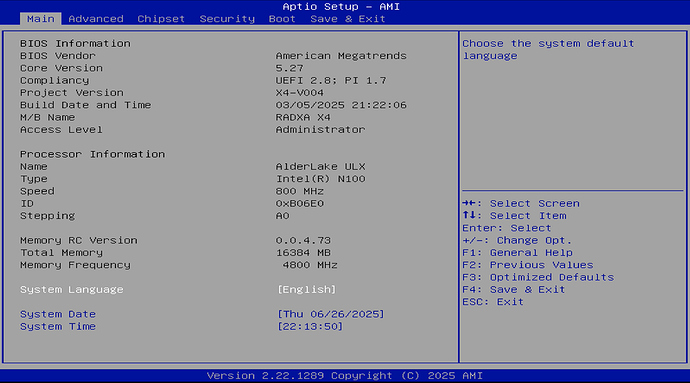Screen dimensions: 690x383
Task: Click the left-right arrows Select Screen hint
Action: point(521,204)
